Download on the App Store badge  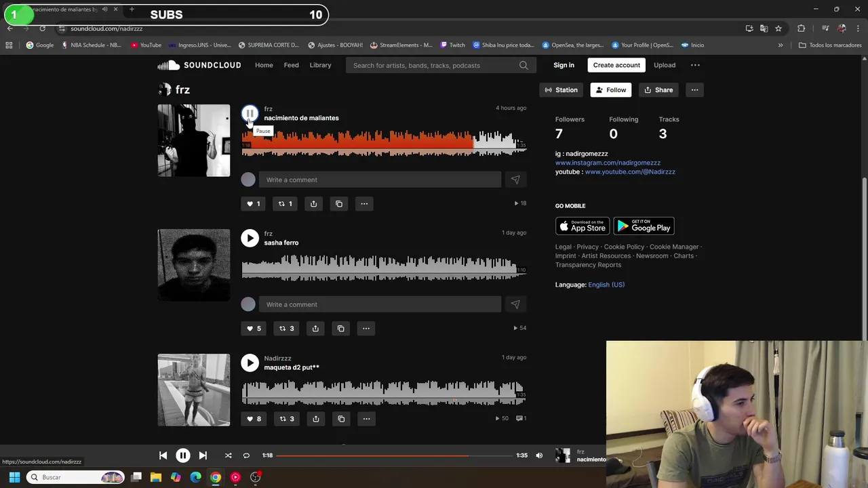coord(583,226)
